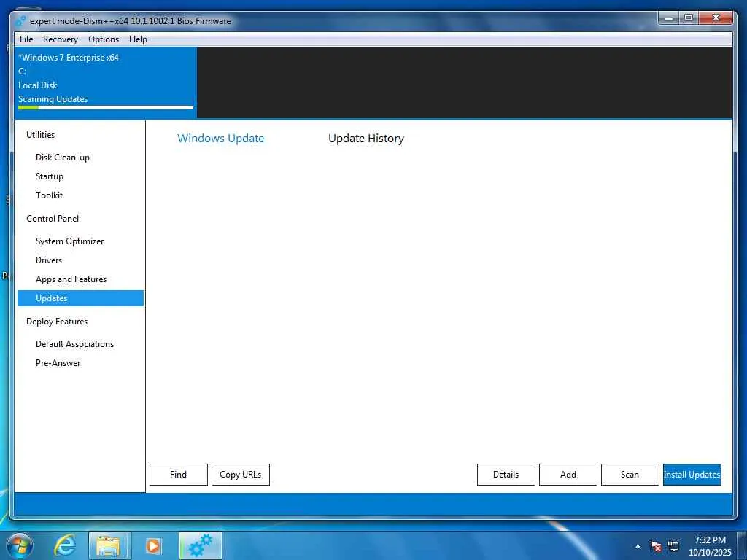
Task: Click the Deploy Features section heading
Action: click(57, 322)
